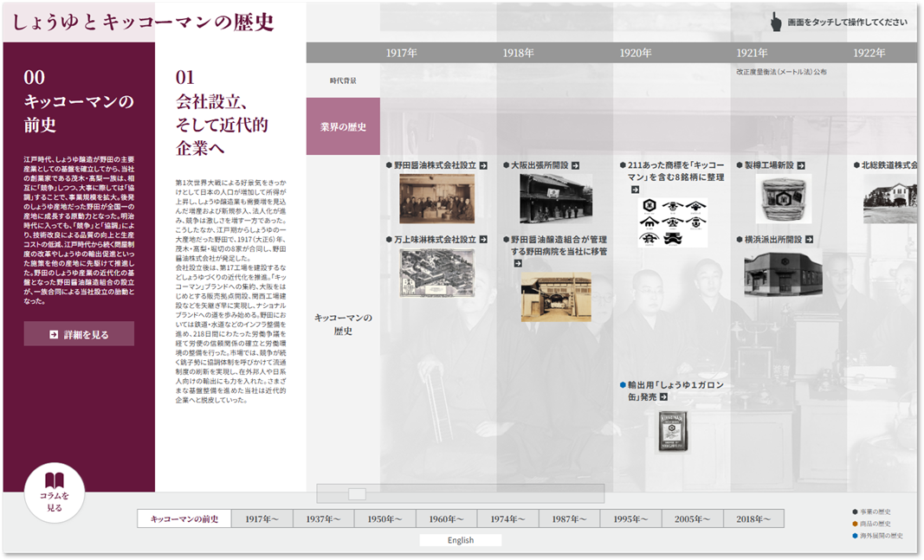This screenshot has width=924, height=560.
Task: Click the 野田醤油株式会社設立 event link
Action: point(435,165)
